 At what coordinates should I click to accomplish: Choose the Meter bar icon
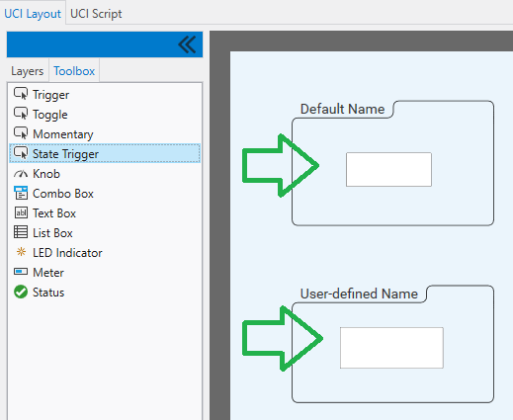21,272
